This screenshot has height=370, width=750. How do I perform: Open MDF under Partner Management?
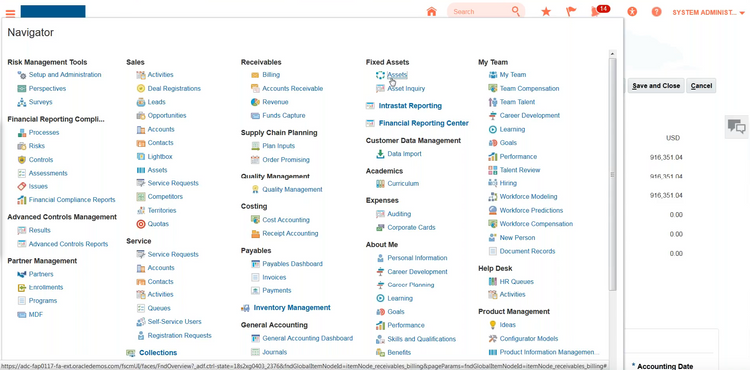click(x=36, y=315)
